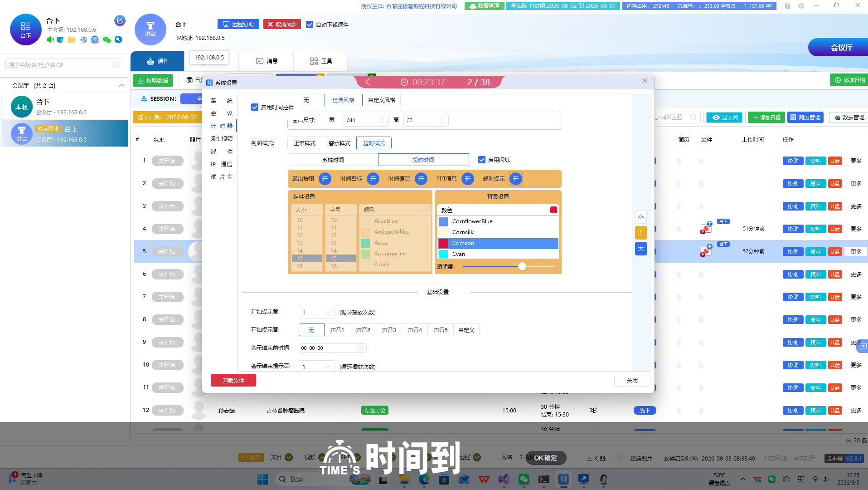The image size is (868, 490).
Task: Click the OK 确定 button on the overlay
Action: [545, 458]
